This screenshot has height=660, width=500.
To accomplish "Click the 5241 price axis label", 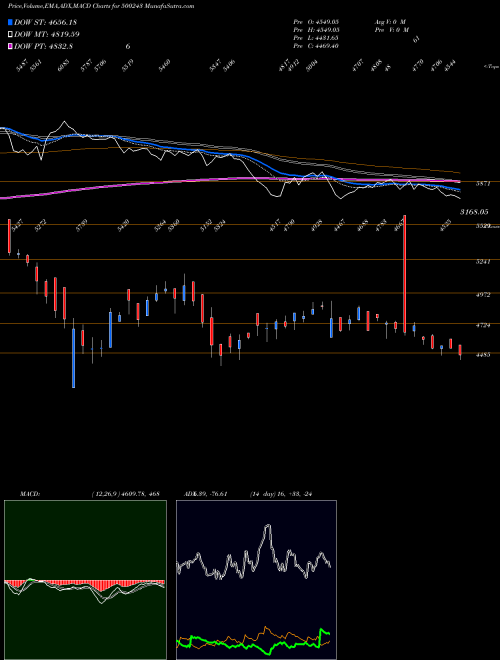I will [483, 262].
